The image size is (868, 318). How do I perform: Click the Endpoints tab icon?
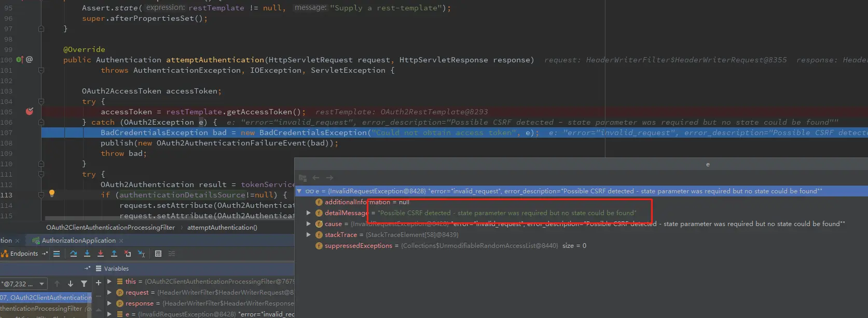coord(5,254)
